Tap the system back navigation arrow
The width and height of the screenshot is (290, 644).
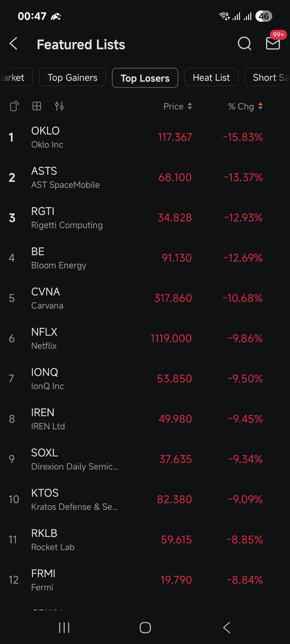point(226,628)
